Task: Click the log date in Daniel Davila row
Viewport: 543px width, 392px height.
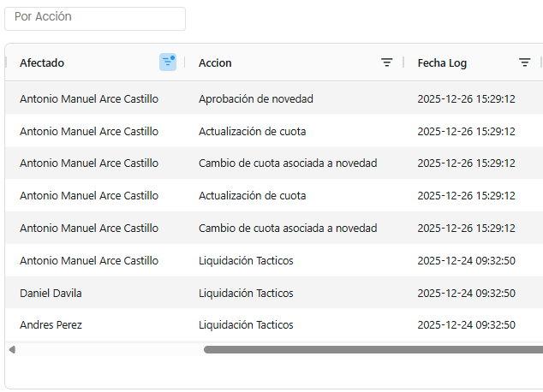Action: (466, 293)
